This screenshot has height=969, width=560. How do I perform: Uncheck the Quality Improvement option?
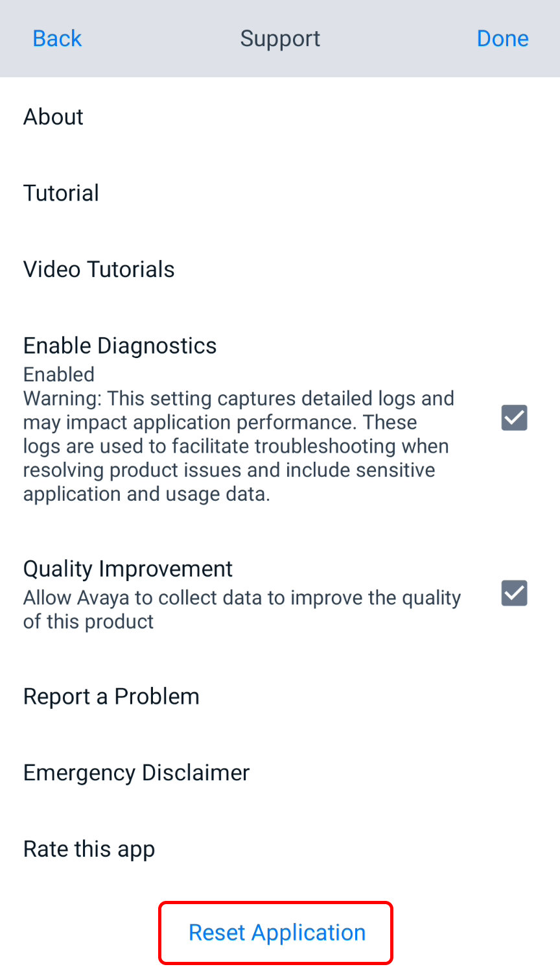point(513,593)
